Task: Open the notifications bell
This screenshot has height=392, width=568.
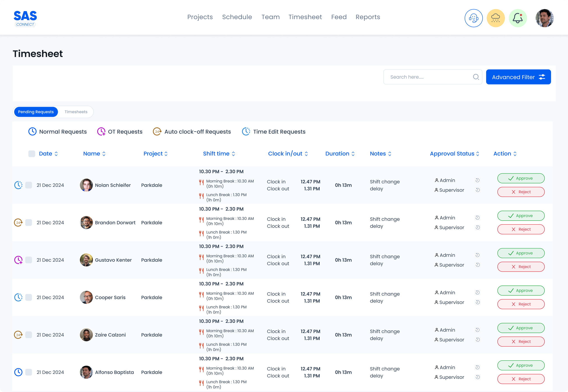Action: click(518, 18)
